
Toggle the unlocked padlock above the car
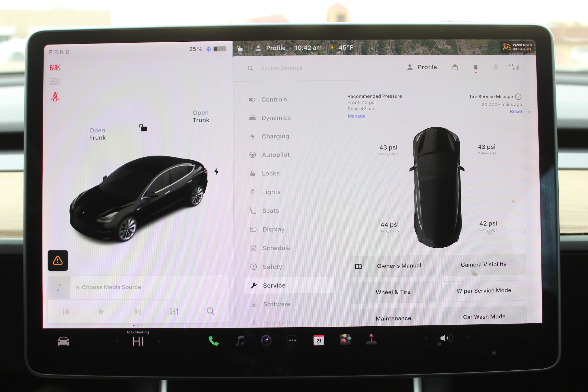143,128
